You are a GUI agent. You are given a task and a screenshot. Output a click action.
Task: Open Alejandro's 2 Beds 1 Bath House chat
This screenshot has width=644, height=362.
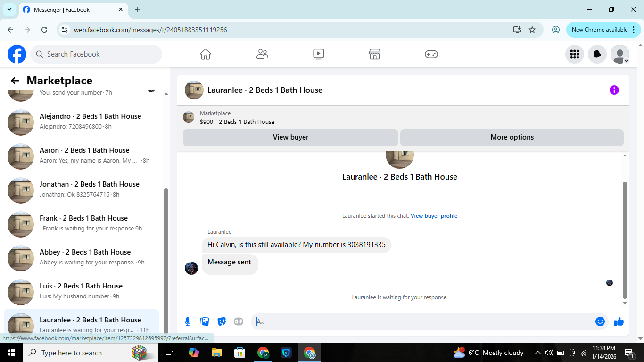(x=81, y=122)
